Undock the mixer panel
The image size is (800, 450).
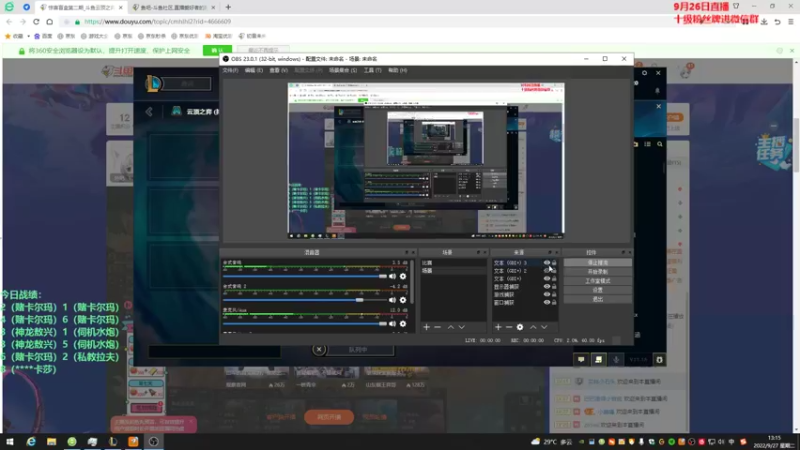click(x=407, y=253)
